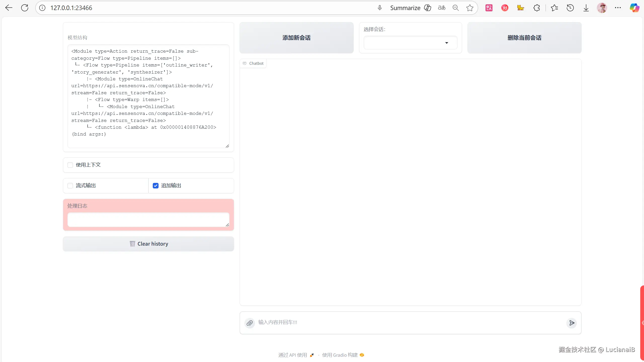Click the voice search microphone icon
The image size is (644, 362).
coord(380,8)
